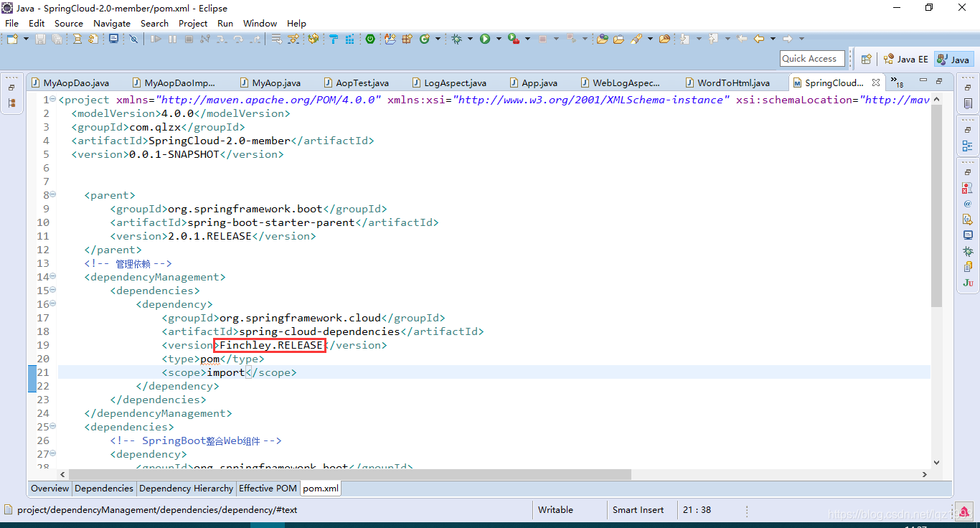Image resolution: width=980 pixels, height=528 pixels.
Task: Click the Quick Access search field
Action: pos(811,59)
